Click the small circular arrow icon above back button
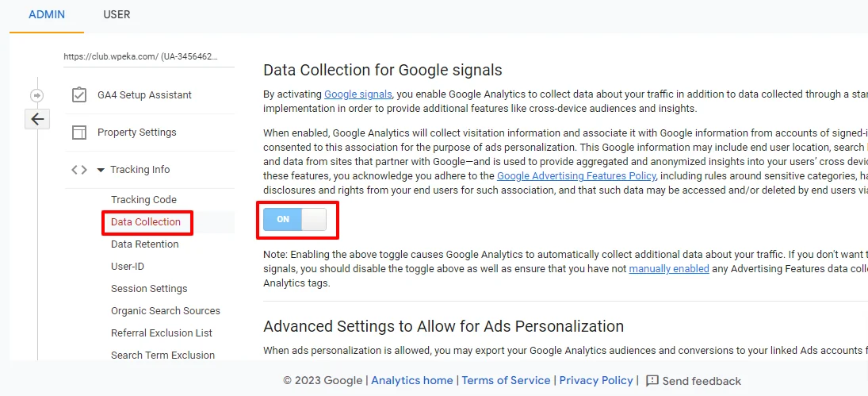Image resolution: width=868 pixels, height=396 pixels. [36, 95]
